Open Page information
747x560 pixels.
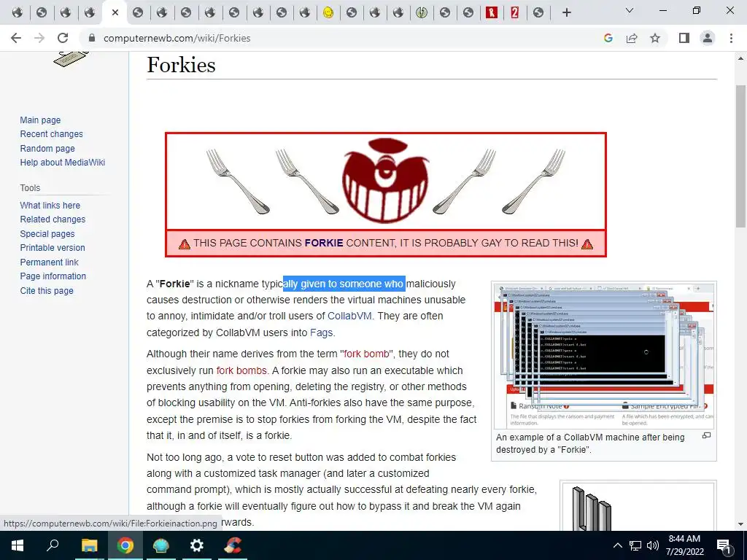[x=53, y=276]
